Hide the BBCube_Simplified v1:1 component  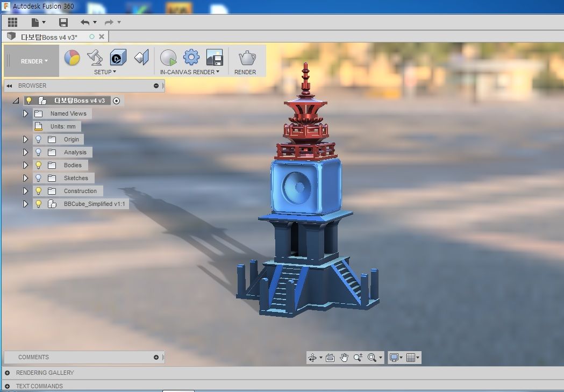[39, 204]
